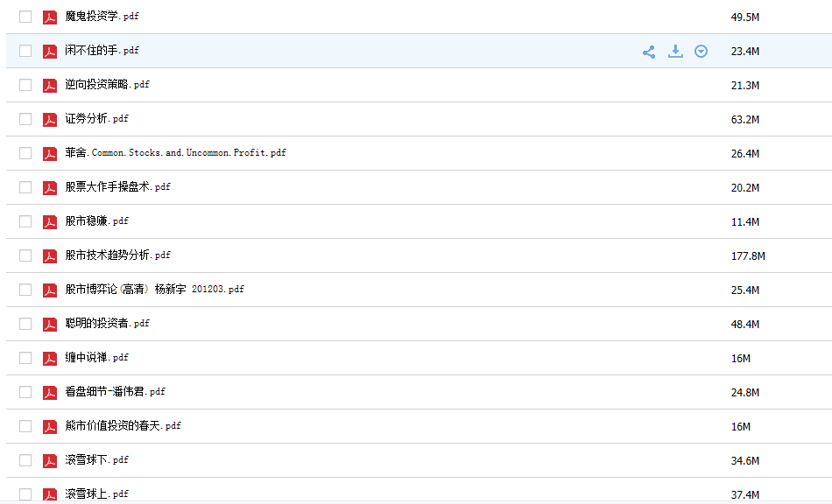The image size is (832, 504).
Task: Open the file 证券分析.pdf
Action: [x=97, y=119]
